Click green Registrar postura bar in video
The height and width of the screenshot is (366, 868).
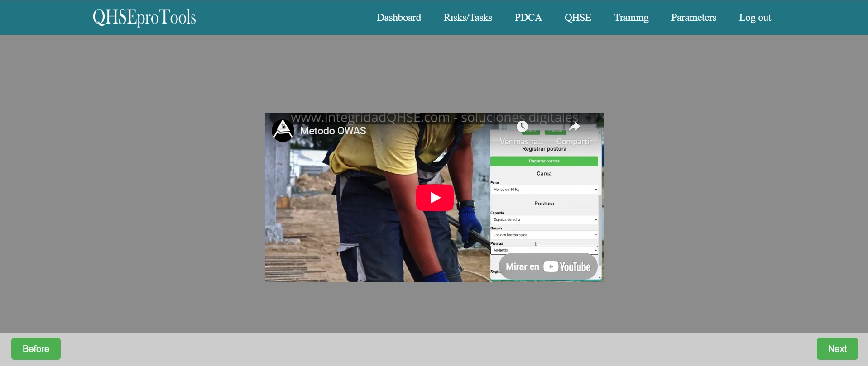tap(544, 161)
